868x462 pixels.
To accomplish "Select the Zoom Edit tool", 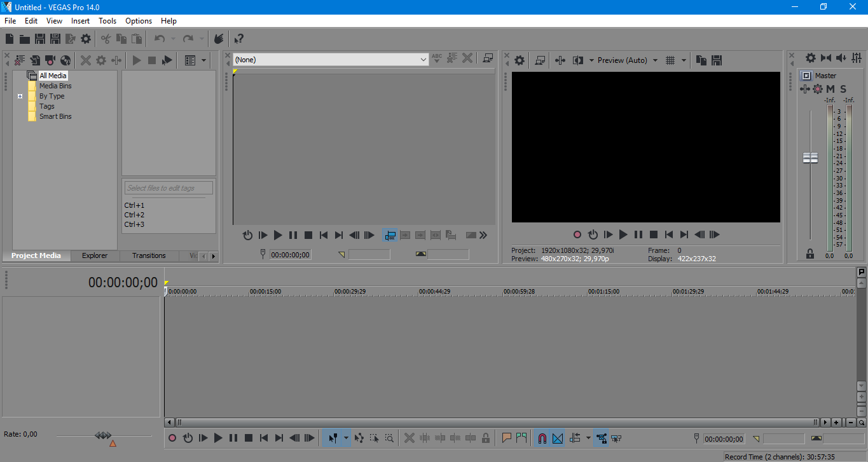I will coord(389,438).
